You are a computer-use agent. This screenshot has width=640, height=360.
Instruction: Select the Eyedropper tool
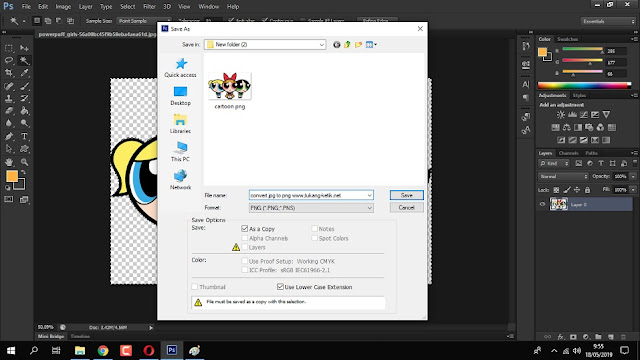point(24,73)
